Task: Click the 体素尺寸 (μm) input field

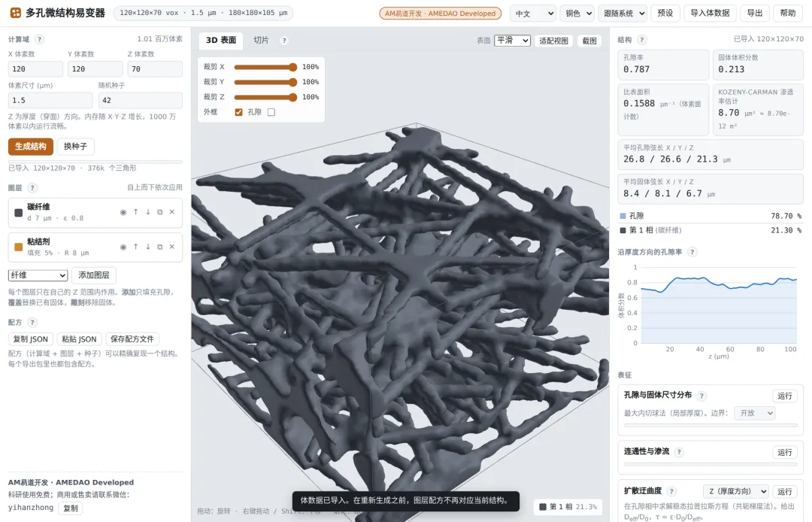Action: coord(50,100)
